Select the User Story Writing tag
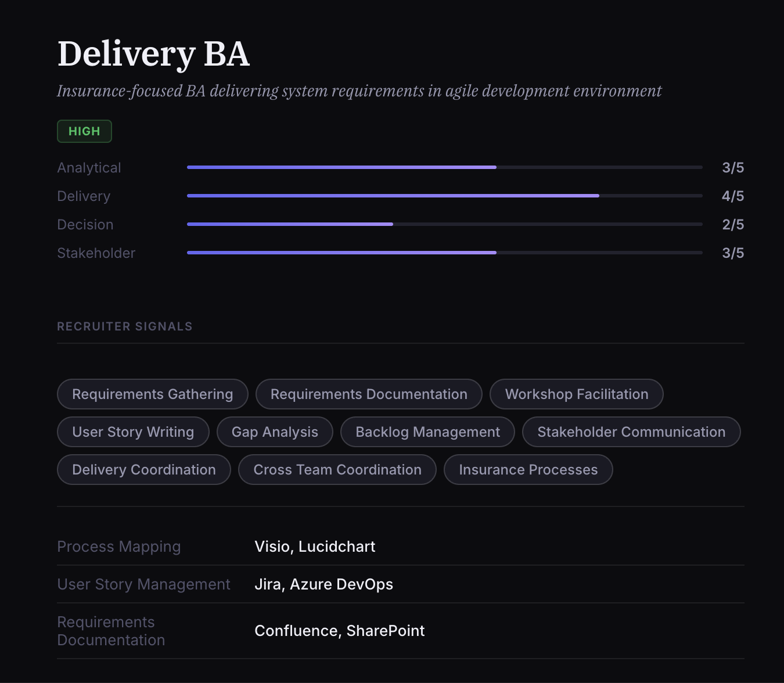The width and height of the screenshot is (784, 683). (x=133, y=432)
